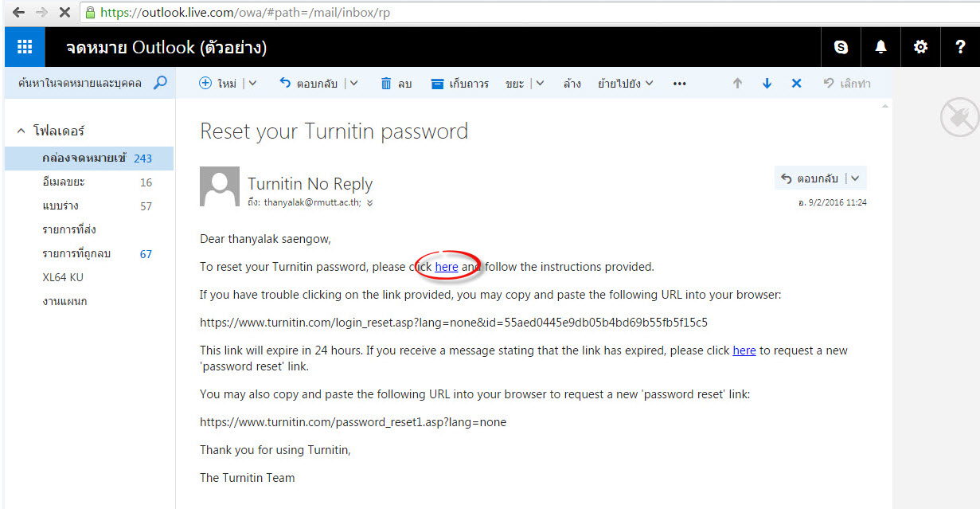
Task: Click the subject 'Reset your Turnitin password'
Action: coord(334,131)
